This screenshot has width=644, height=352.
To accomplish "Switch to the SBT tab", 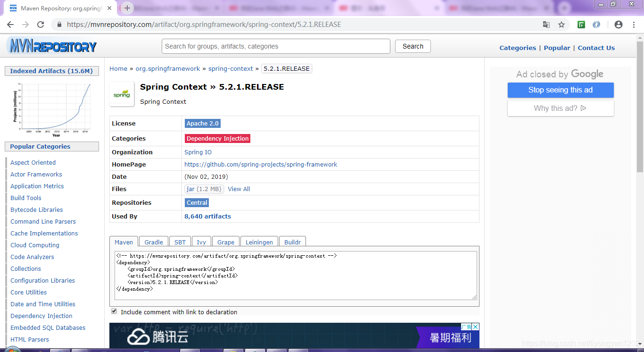I will [180, 242].
